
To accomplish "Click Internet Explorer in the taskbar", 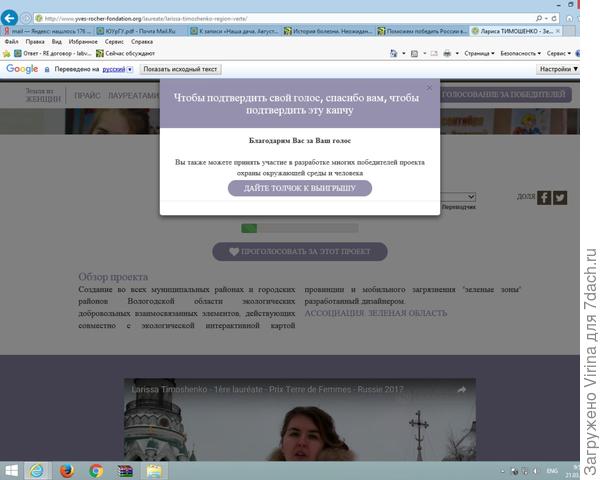I will pos(37,471).
